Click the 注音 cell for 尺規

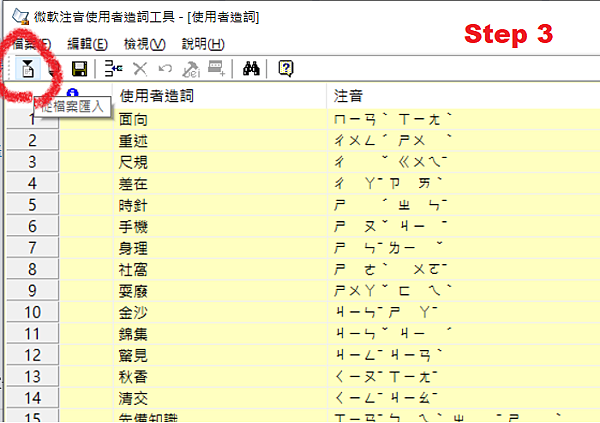(464, 162)
